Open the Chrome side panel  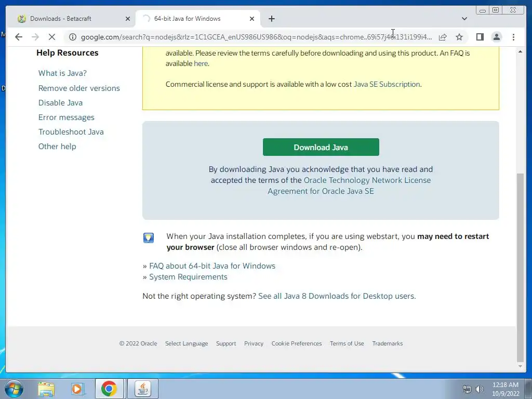(480, 37)
